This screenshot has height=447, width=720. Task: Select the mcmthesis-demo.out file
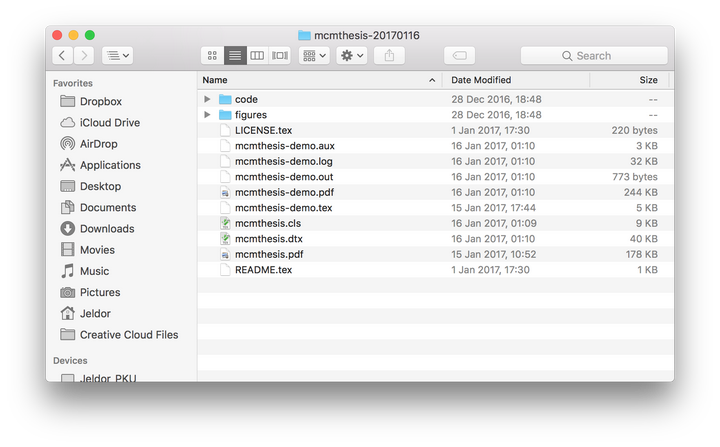point(435,177)
